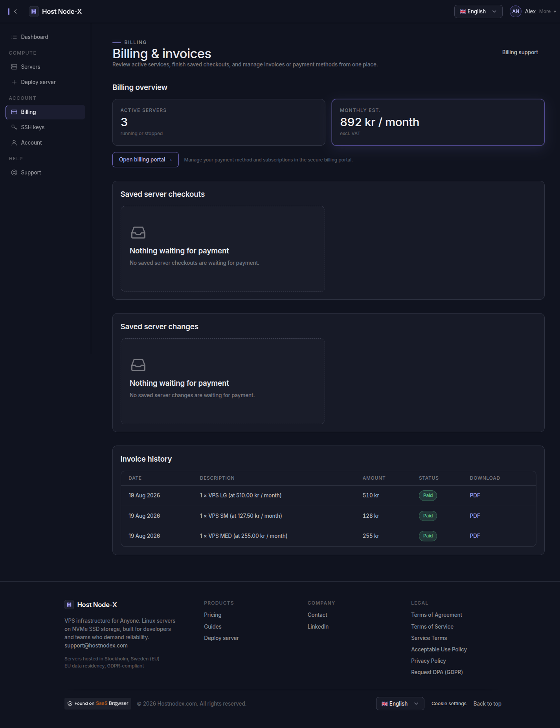
Task: Select SSH keys in the sidebar
Action: (45, 127)
